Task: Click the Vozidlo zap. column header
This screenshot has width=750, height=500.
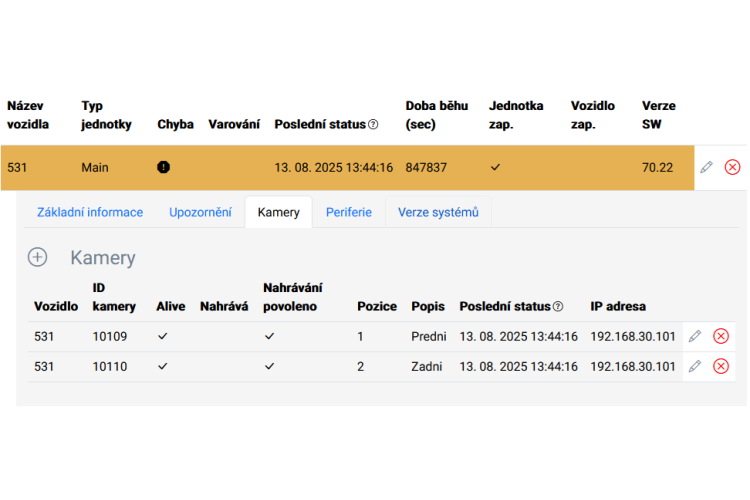Action: (x=593, y=115)
